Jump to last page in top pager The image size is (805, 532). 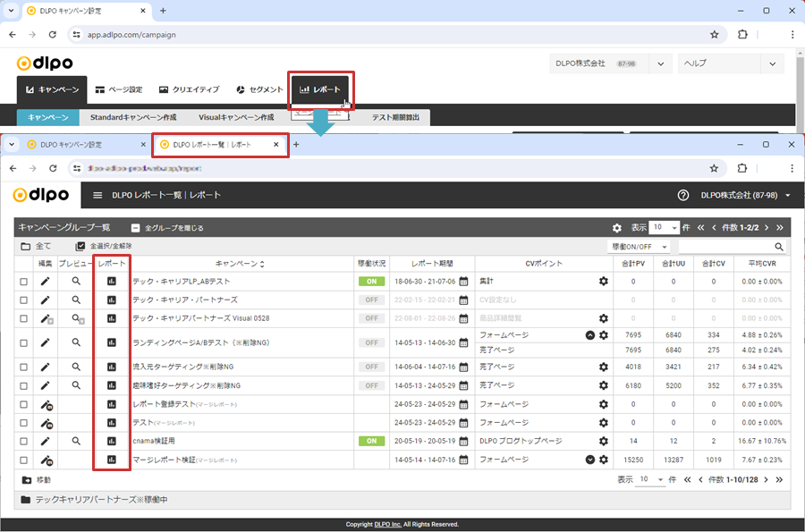(779, 228)
